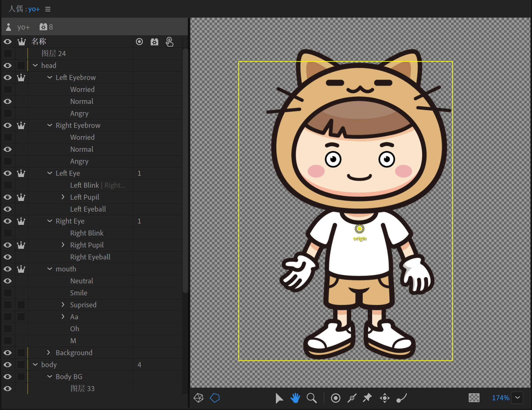Select the arrow Selection tool

[279, 398]
